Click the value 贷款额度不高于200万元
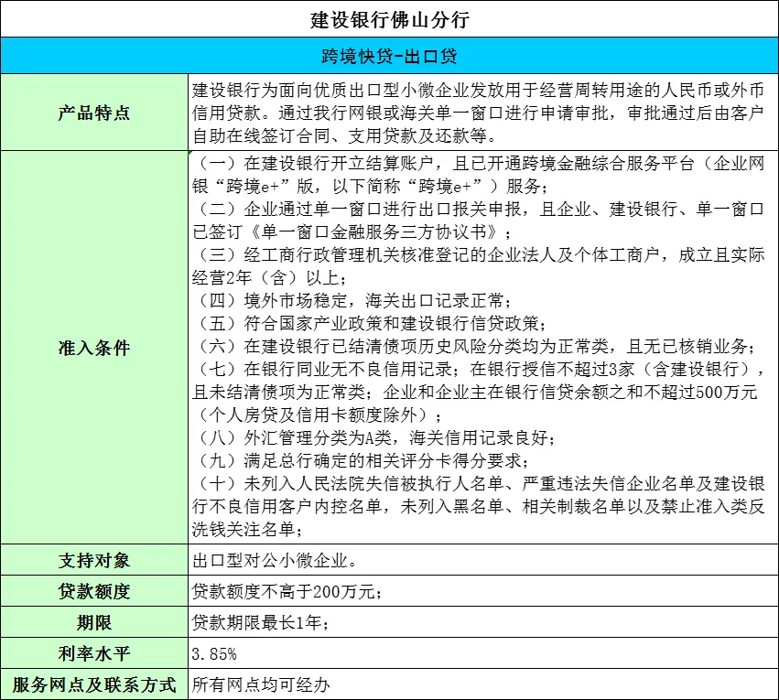Image resolution: width=779 pixels, height=700 pixels. pos(287,591)
